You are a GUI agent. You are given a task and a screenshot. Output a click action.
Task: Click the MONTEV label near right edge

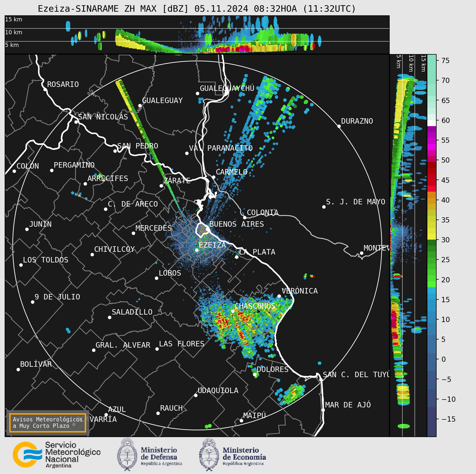376,248
